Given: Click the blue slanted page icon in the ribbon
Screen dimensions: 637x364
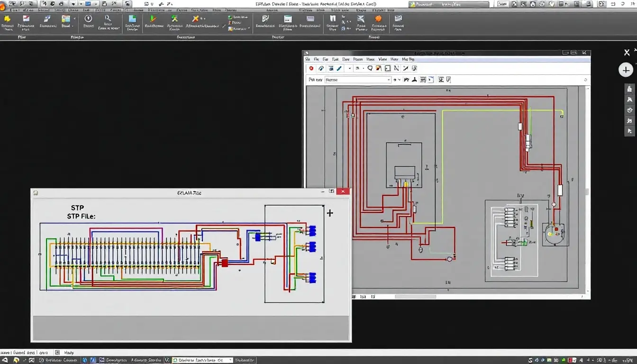Looking at the screenshot, I should pos(47,19).
